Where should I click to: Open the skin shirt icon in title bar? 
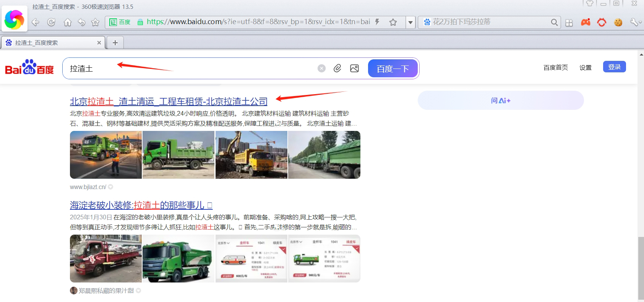[x=590, y=3]
